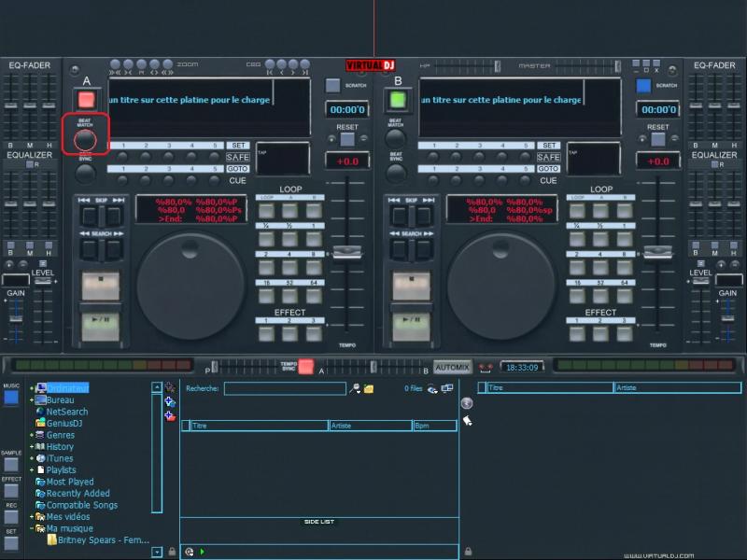Expand the Bureau tree node
The height and width of the screenshot is (560, 747).
31,400
